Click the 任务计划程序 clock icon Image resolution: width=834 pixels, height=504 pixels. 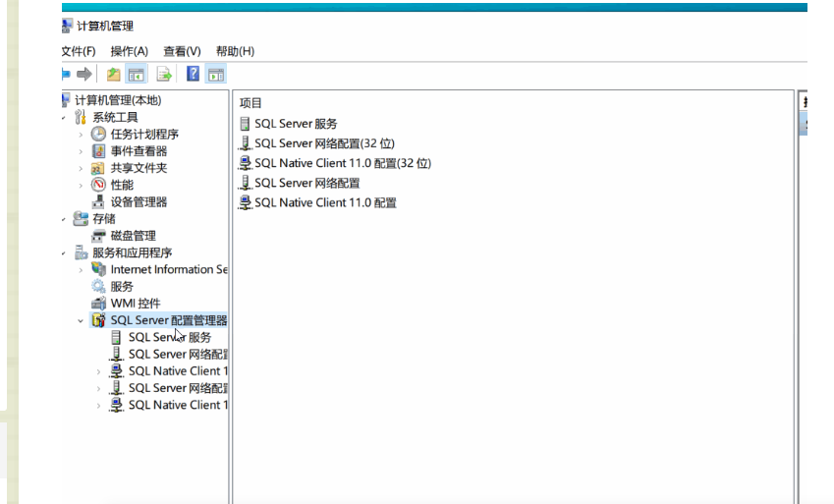(x=98, y=135)
